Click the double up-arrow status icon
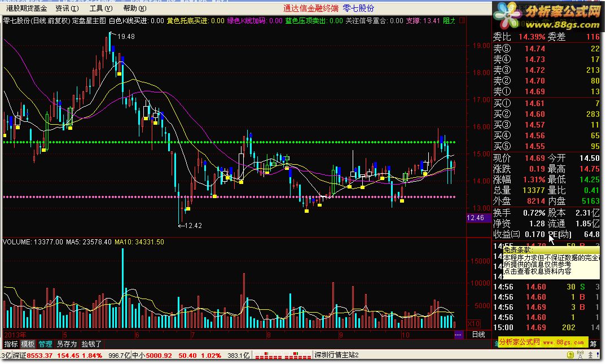Screen dimensions: 606x364 591,355
